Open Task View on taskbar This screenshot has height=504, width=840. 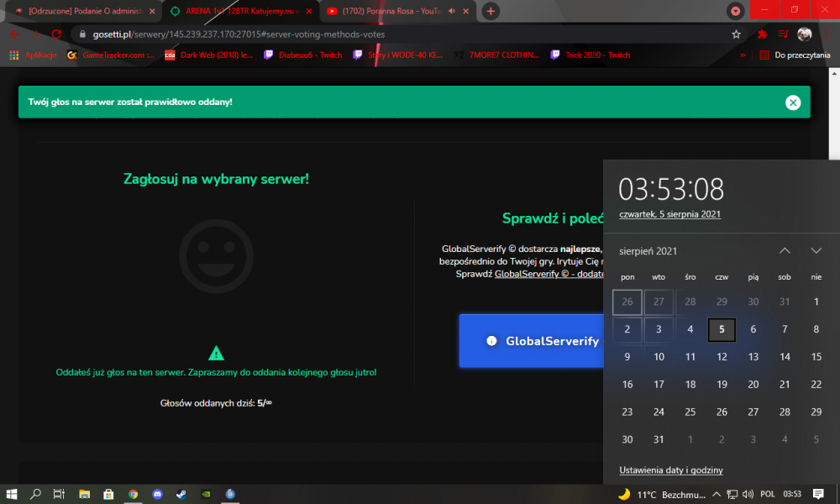[59, 494]
